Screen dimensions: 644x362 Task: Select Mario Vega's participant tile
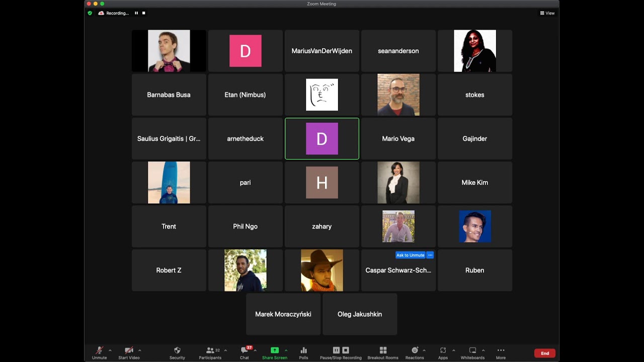coord(398,139)
